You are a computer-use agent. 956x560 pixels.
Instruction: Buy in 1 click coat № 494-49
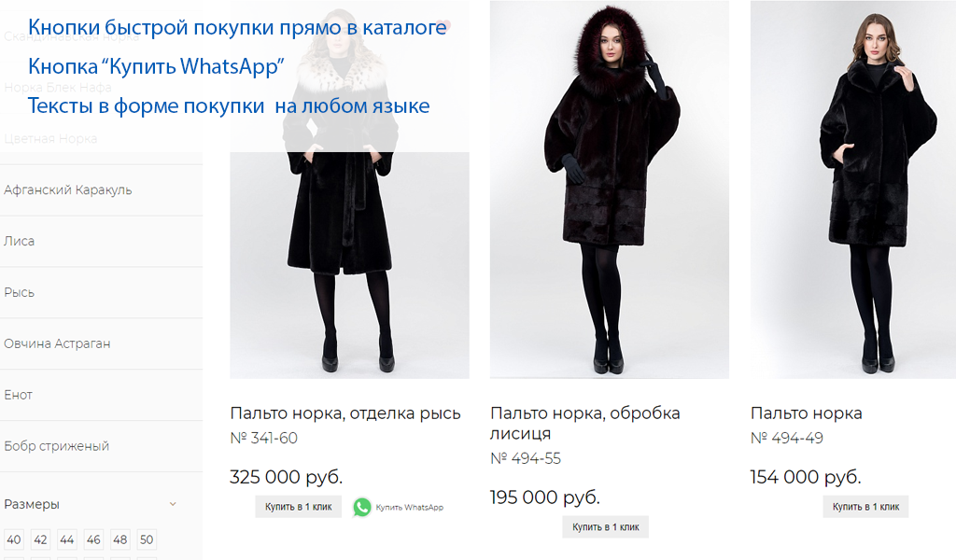click(865, 507)
